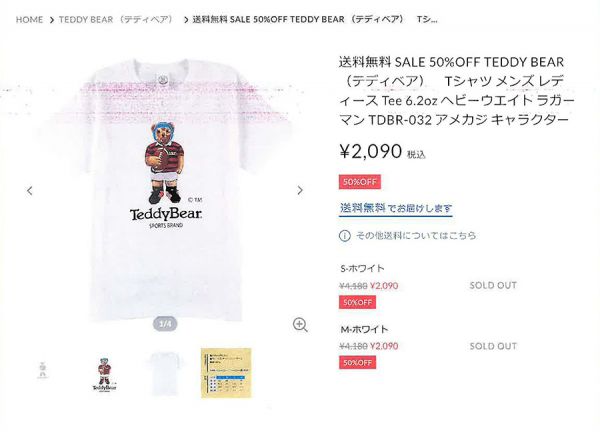Select the plain white shirt thumbnail
The height and width of the screenshot is (438, 600).
click(165, 374)
